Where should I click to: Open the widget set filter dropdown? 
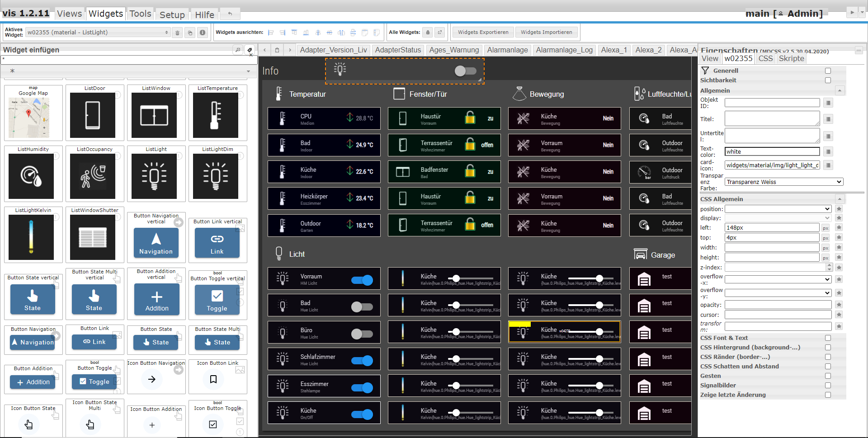[x=129, y=71]
